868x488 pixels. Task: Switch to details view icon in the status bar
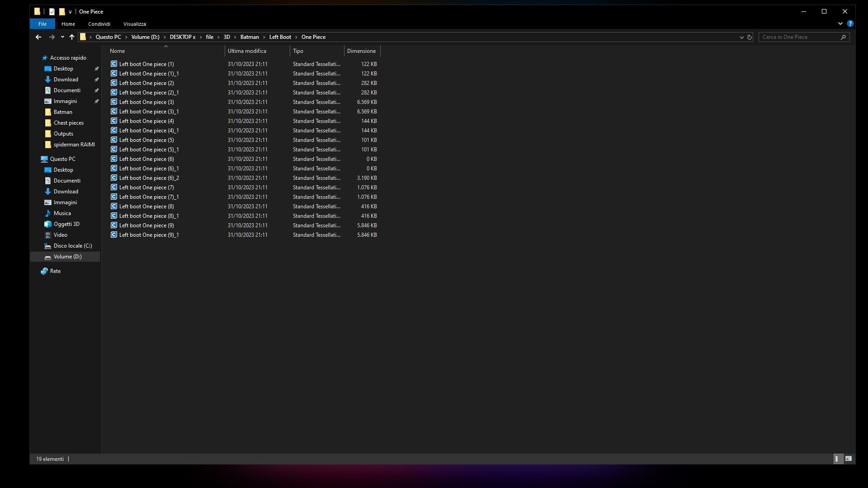point(837,459)
